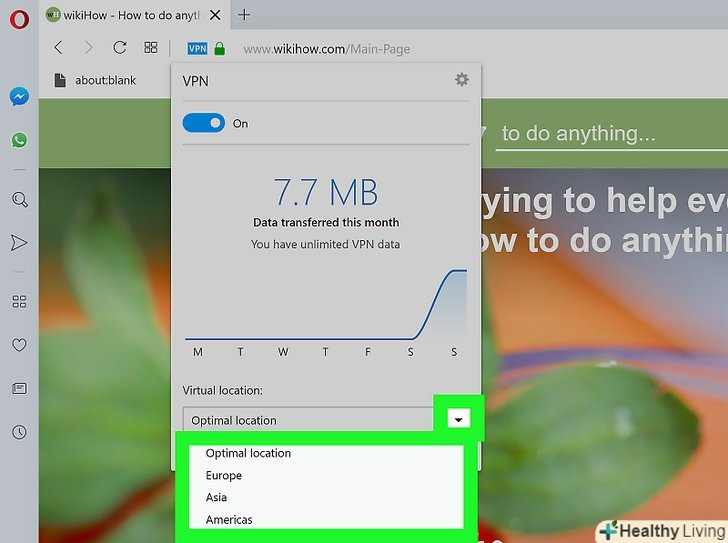Click the Virtual location dropdown arrow

coord(458,419)
